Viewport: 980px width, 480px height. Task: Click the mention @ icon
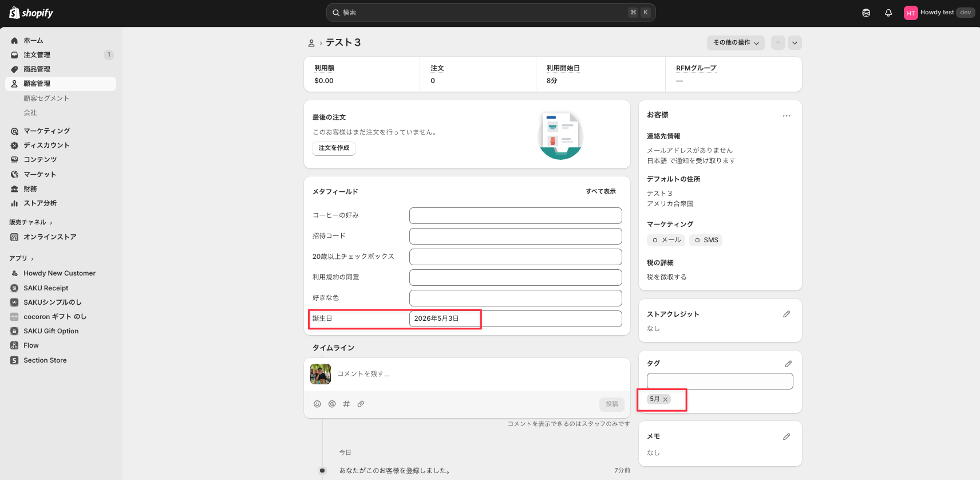tap(332, 404)
